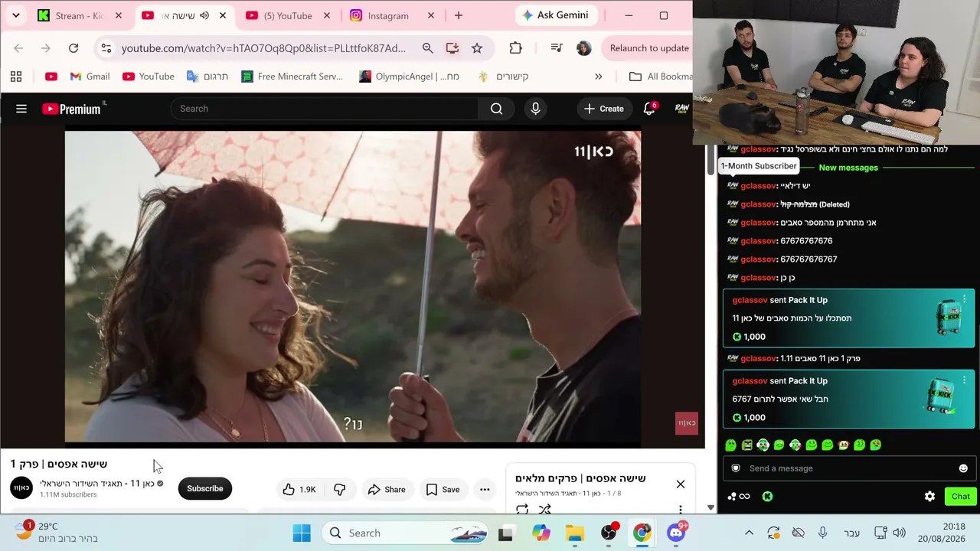Show hidden system tray icons
The height and width of the screenshot is (551, 980).
point(749,533)
